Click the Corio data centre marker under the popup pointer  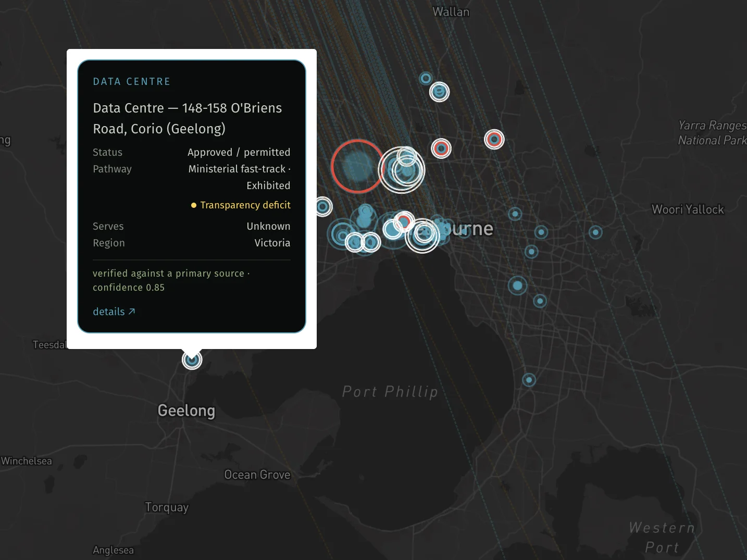click(x=192, y=359)
